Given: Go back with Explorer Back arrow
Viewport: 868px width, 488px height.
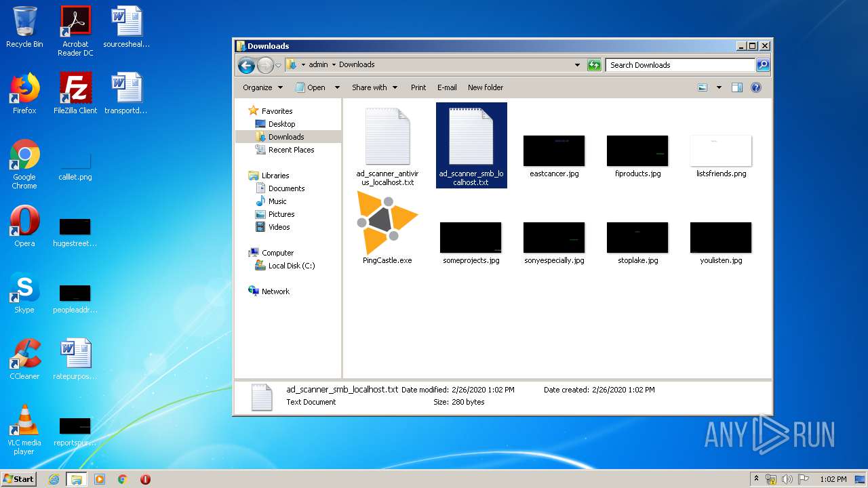Looking at the screenshot, I should tap(246, 65).
